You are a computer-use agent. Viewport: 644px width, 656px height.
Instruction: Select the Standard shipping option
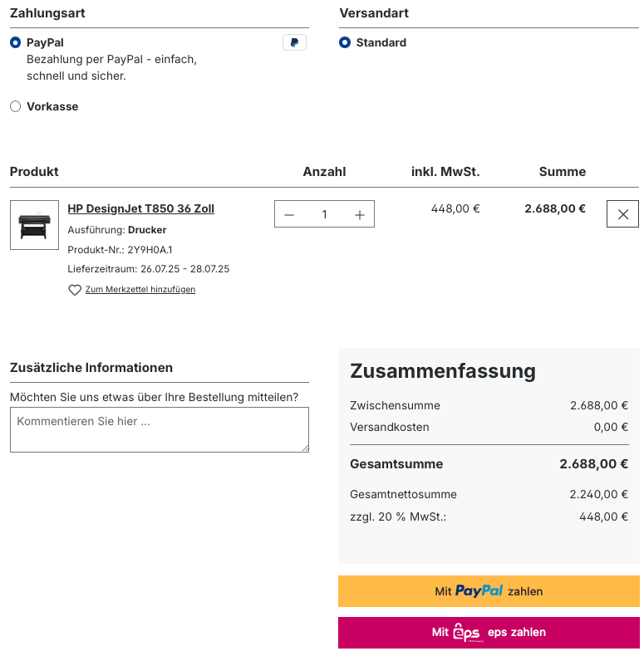(345, 42)
